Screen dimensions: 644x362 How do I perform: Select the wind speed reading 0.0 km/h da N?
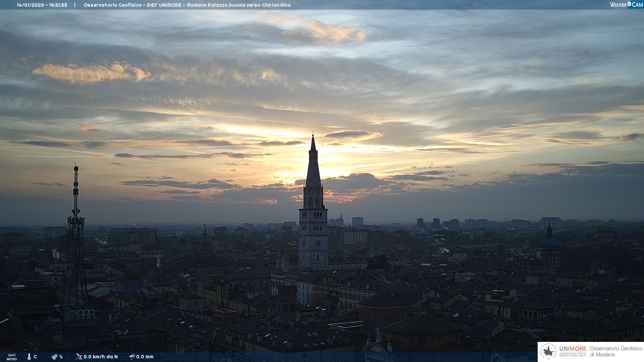pyautogui.click(x=101, y=357)
